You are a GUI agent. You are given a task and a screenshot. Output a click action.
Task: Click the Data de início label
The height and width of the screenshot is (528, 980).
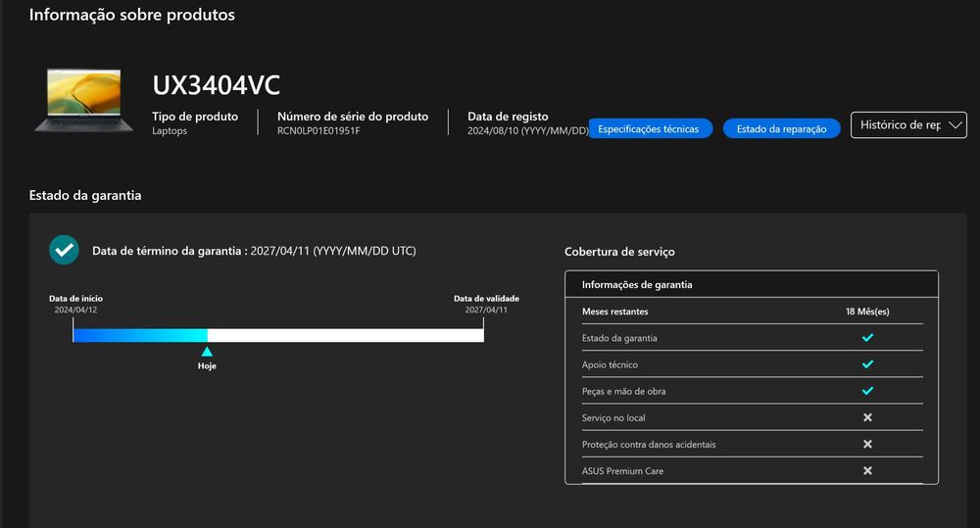click(x=75, y=299)
